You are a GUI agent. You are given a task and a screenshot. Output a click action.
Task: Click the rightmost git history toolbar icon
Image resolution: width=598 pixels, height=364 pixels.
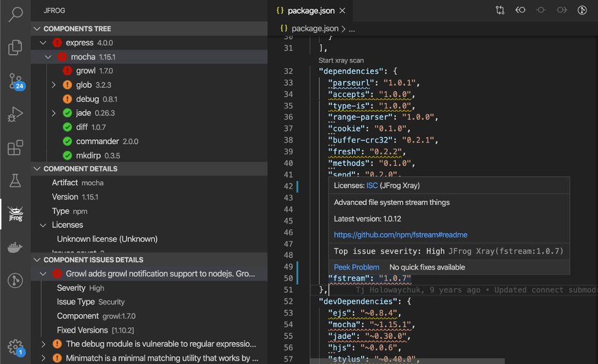(x=582, y=10)
